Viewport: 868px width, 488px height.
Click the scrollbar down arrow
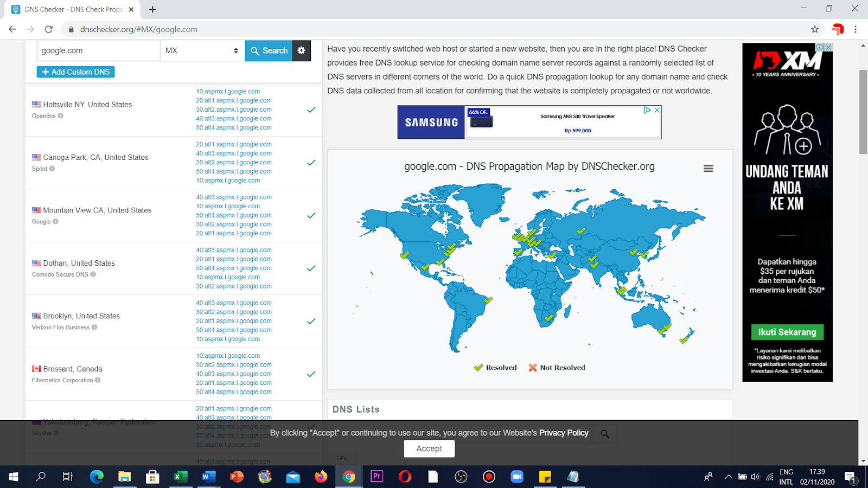863,461
